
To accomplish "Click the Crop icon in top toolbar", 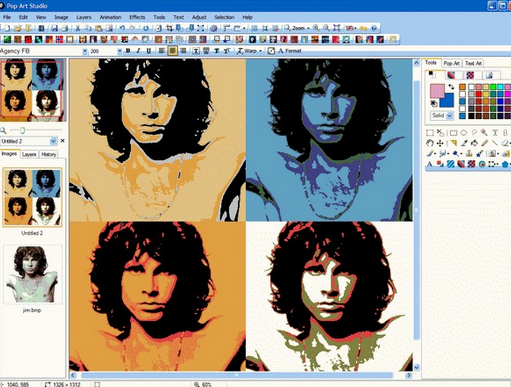I will (169, 28).
